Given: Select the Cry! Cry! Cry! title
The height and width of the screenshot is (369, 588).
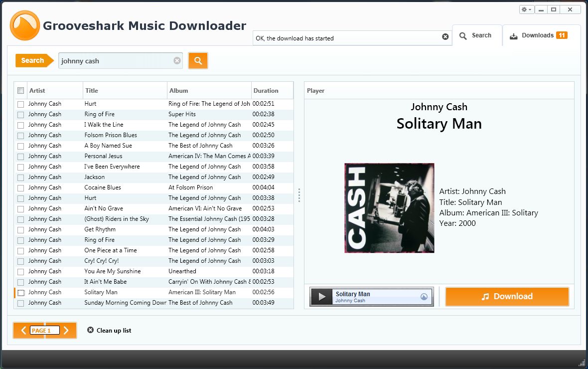Looking at the screenshot, I should click(x=102, y=260).
